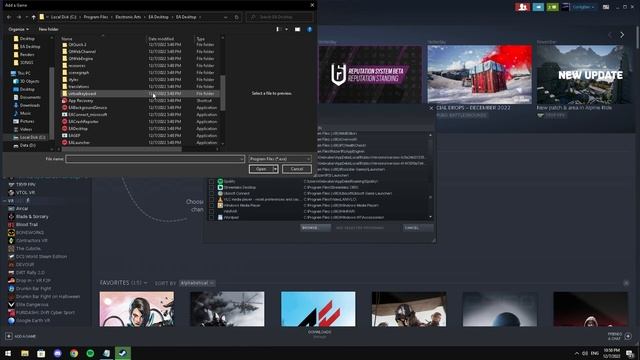Viewport: 640px width, 360px height.
Task: Toggle the preview pane icon
Action: pyautogui.click(x=298, y=29)
